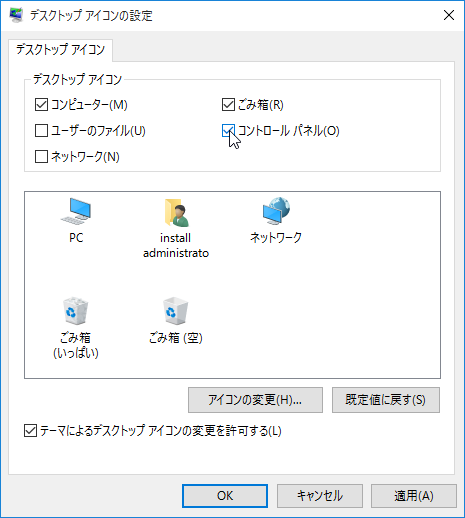
Task: Confirm with the OK button
Action: click(x=225, y=496)
